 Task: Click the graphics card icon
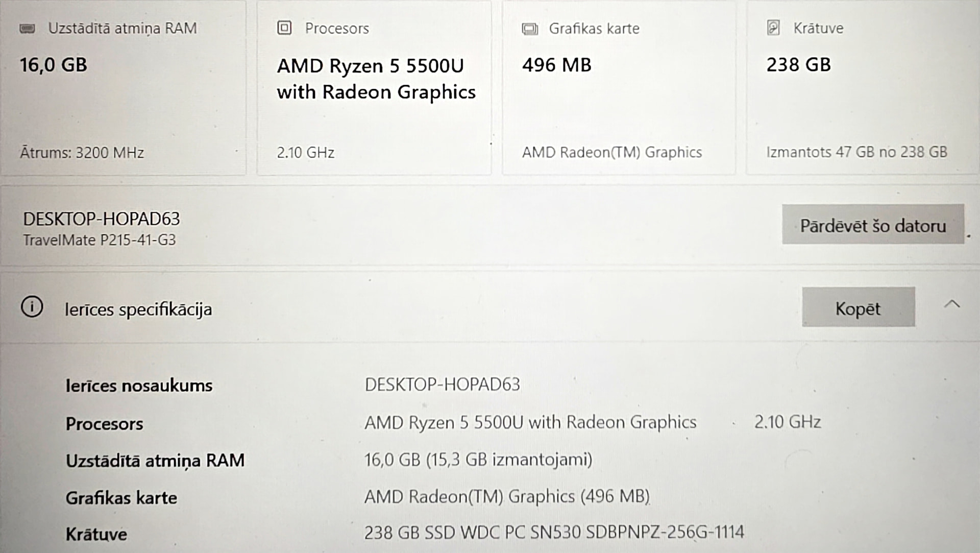(x=530, y=29)
